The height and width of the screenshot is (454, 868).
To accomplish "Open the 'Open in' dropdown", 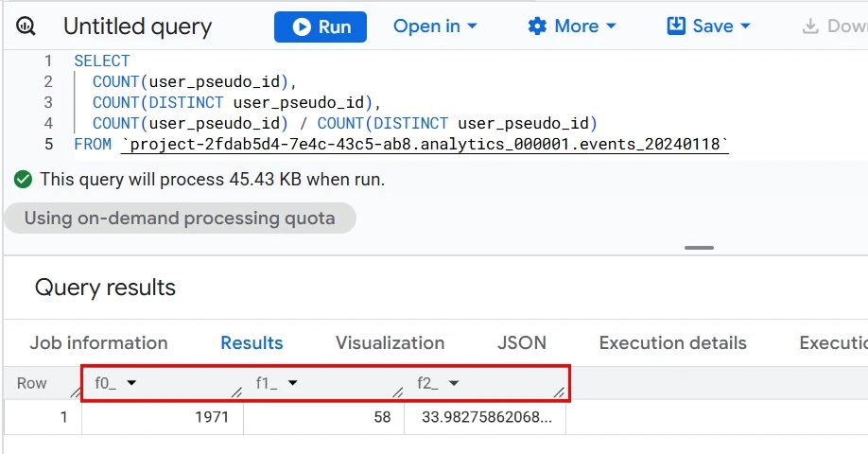I will click(435, 26).
